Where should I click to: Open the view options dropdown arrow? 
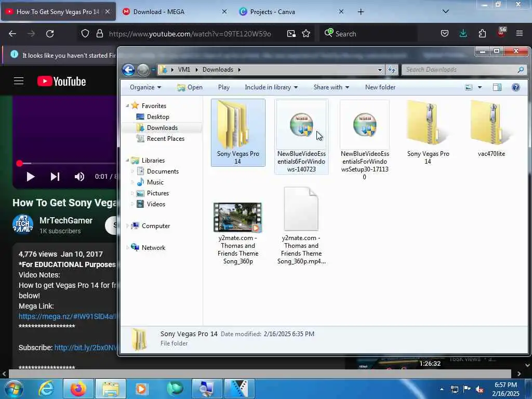480,87
